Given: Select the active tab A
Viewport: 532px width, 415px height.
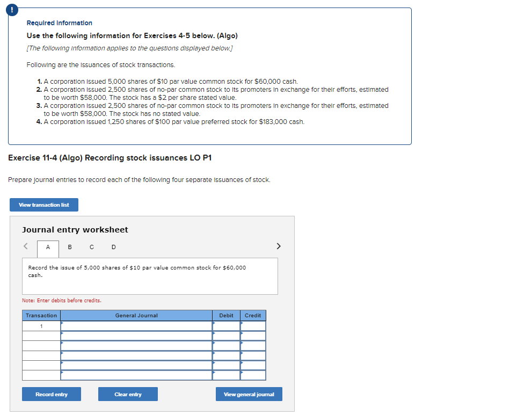Looking at the screenshot, I should pos(48,248).
